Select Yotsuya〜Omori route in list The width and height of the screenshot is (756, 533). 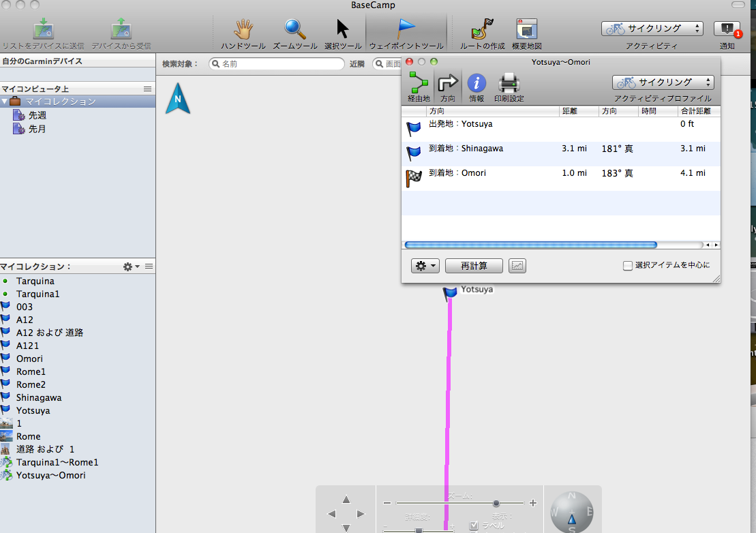50,475
